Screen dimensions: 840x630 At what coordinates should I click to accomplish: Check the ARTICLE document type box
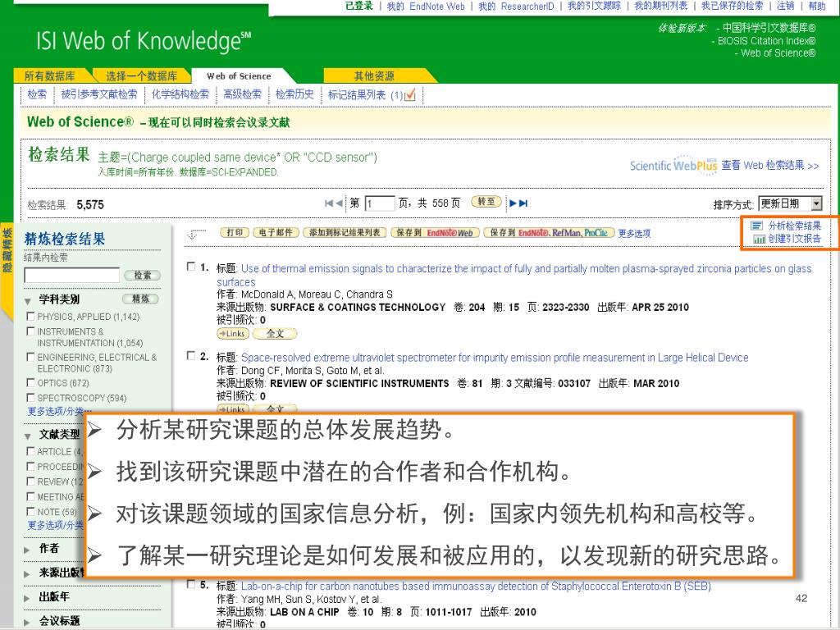coord(30,452)
